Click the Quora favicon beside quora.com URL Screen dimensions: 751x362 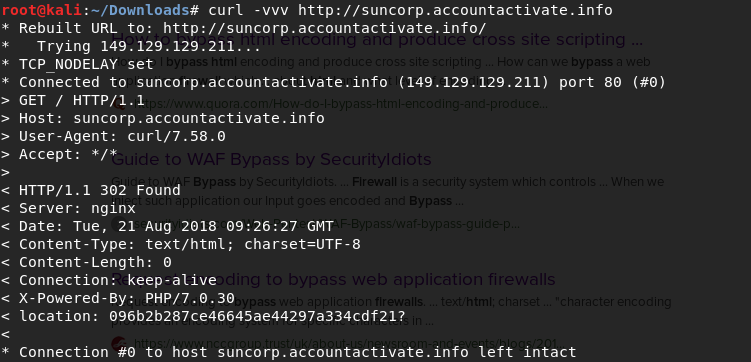click(x=119, y=103)
